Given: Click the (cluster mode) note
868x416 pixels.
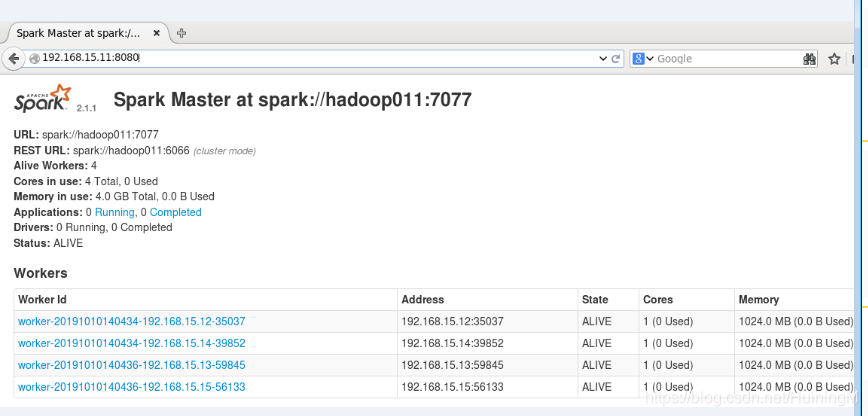Looking at the screenshot, I should pos(224,151).
